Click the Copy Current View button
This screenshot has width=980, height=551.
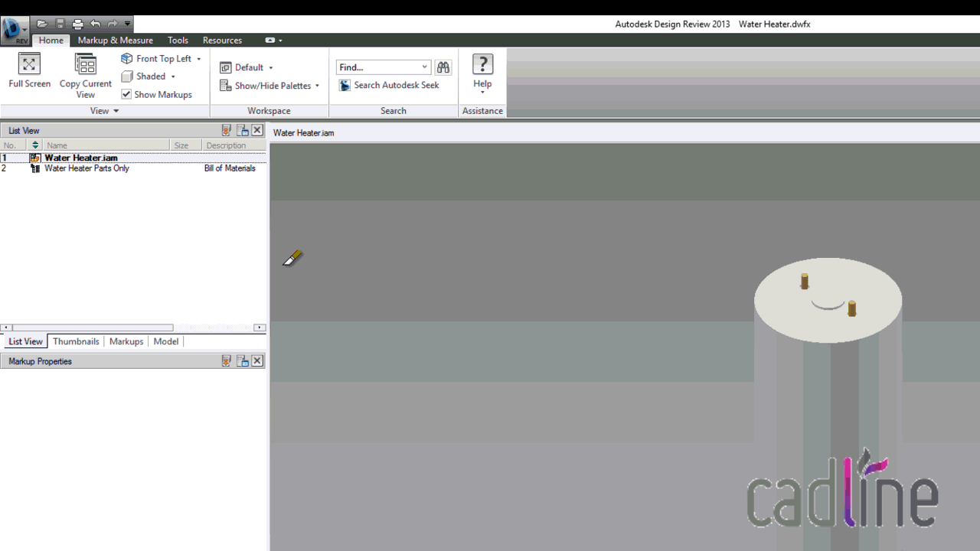coord(86,75)
